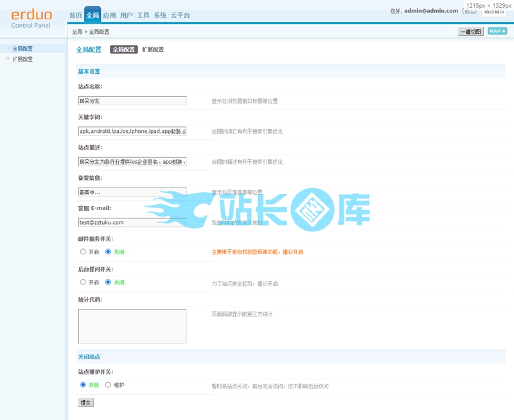
Task: Select 关闭 for 邮件服务开关
Action: pyautogui.click(x=108, y=252)
